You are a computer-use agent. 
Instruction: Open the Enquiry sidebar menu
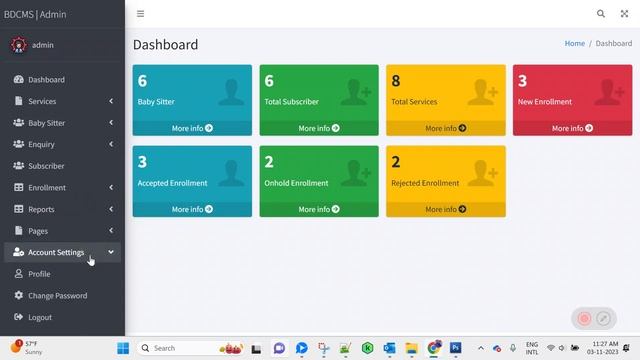pyautogui.click(x=62, y=144)
